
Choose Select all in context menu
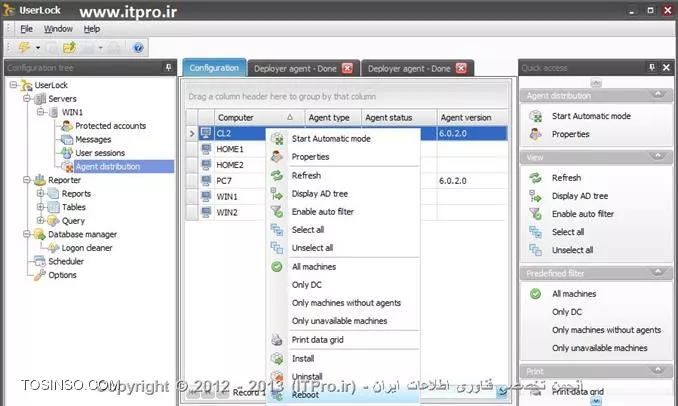tap(343, 230)
